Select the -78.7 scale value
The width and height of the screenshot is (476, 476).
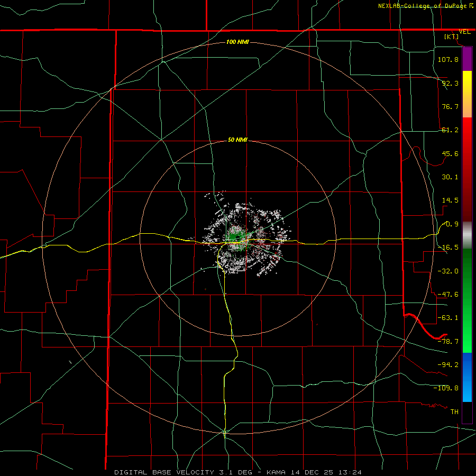pos(448,342)
